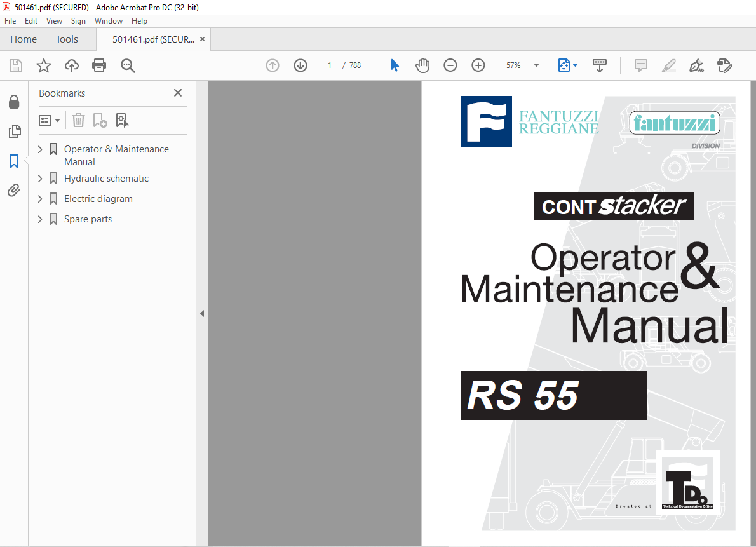
Task: Open the Sign menu
Action: pyautogui.click(x=78, y=21)
